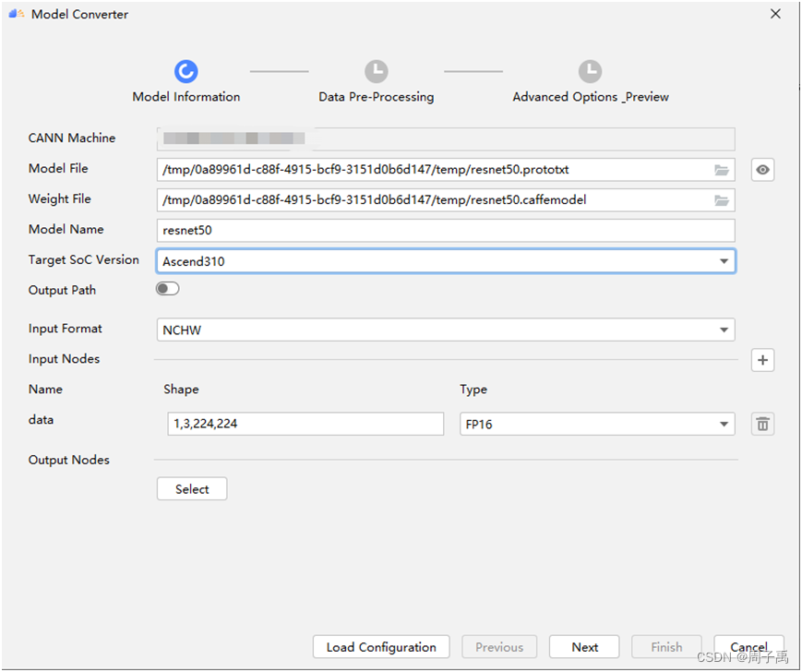This screenshot has height=672, width=802.
Task: Click the Model Converter icon in the title bar
Action: (x=16, y=14)
